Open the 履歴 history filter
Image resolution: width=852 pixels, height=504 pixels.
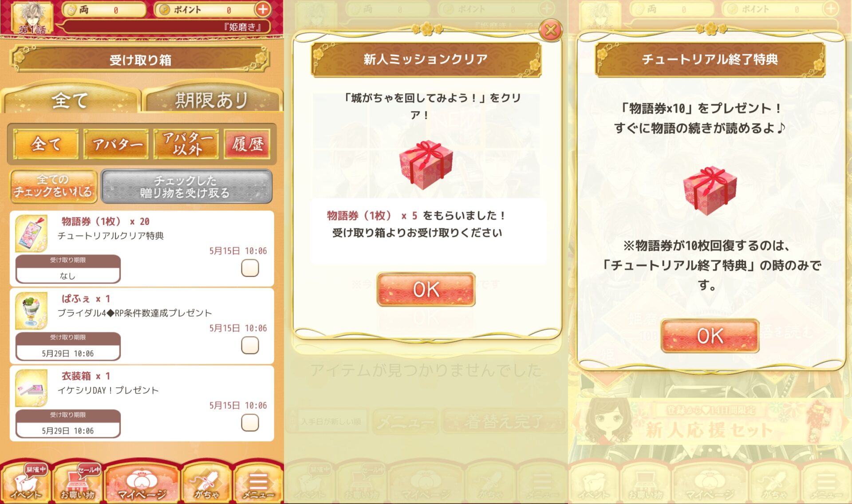(248, 144)
